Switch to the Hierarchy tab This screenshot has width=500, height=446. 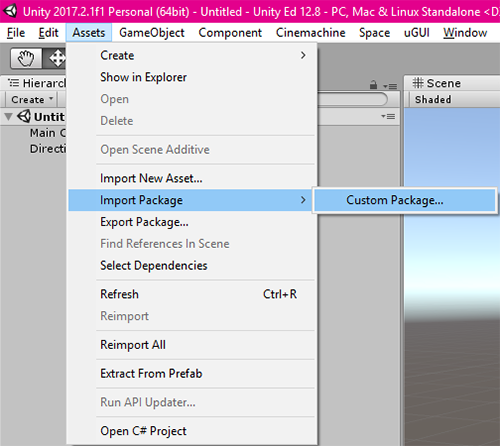pyautogui.click(x=36, y=83)
